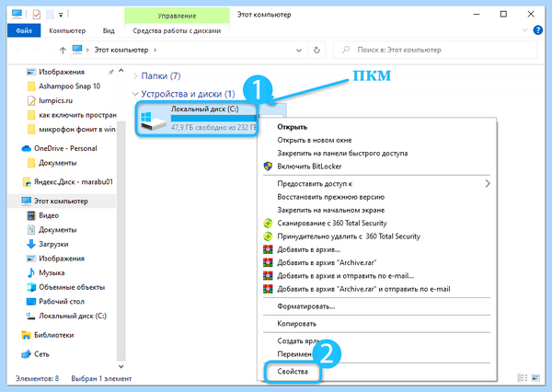Open Customize Quick Access Toolbar dropdown
This screenshot has height=392, width=552.
click(x=61, y=15)
